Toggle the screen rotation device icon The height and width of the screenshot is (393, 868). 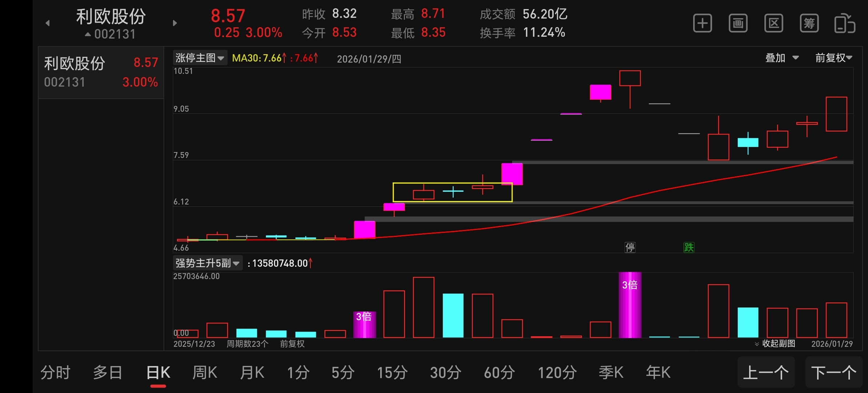pyautogui.click(x=844, y=24)
